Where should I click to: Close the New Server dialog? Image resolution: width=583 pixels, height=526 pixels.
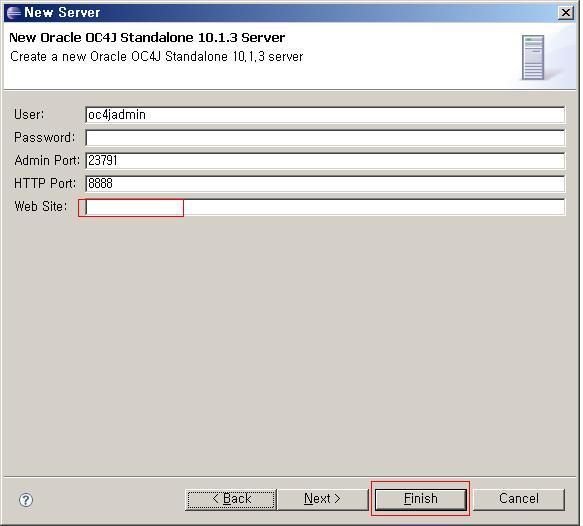point(565,13)
